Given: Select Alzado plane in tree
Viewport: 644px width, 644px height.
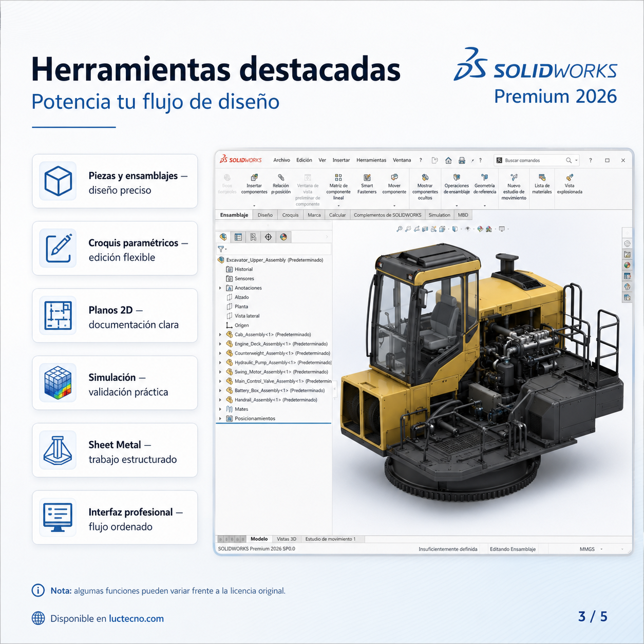Looking at the screenshot, I should [x=237, y=297].
